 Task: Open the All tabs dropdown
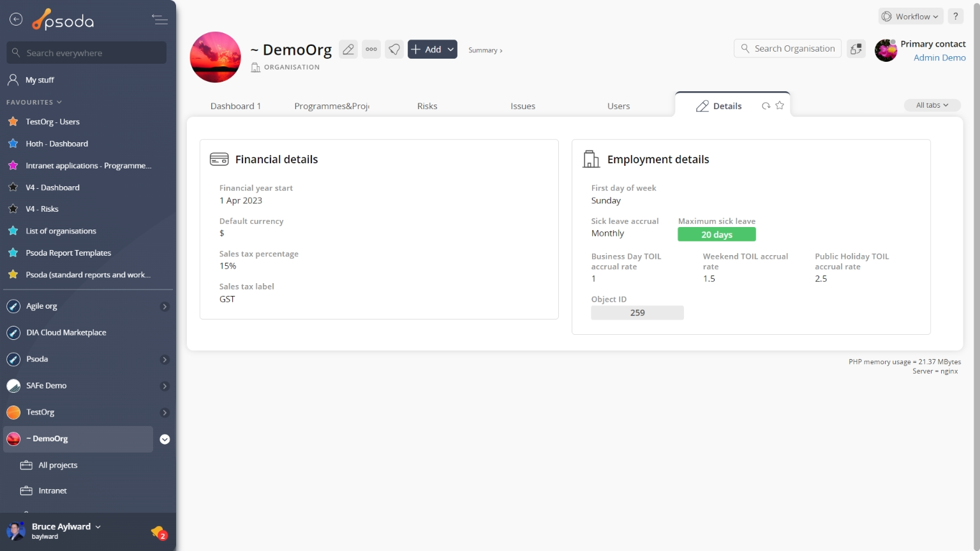pyautogui.click(x=932, y=105)
